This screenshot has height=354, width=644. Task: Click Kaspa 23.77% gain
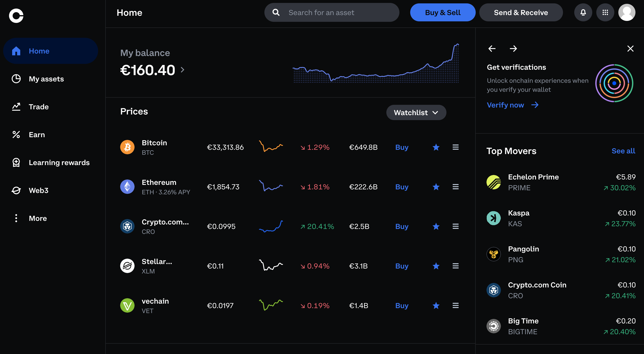point(620,224)
